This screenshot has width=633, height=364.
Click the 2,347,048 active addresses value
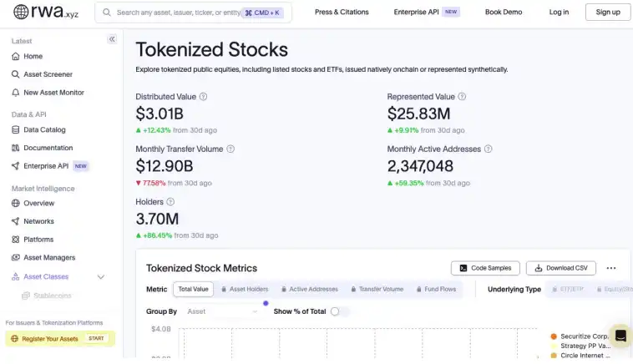click(420, 166)
